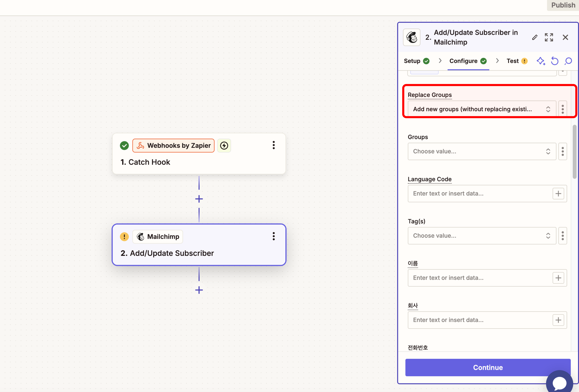Open the AI sparkle assistant icon

point(541,61)
